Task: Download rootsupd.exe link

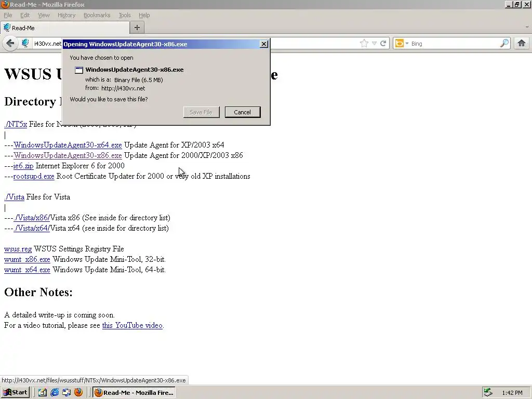Action: (34, 177)
